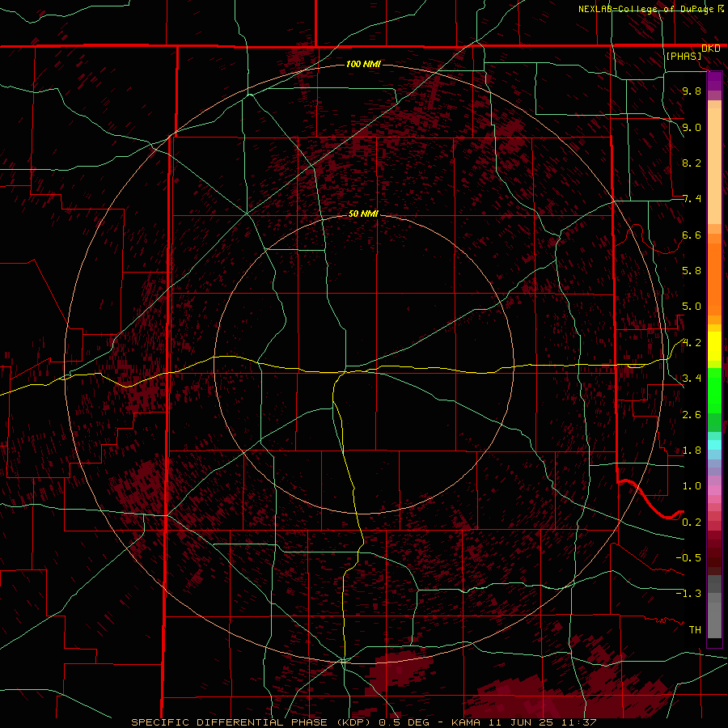Click the DKD text near the legend
The width and height of the screenshot is (728, 728).
pos(711,49)
